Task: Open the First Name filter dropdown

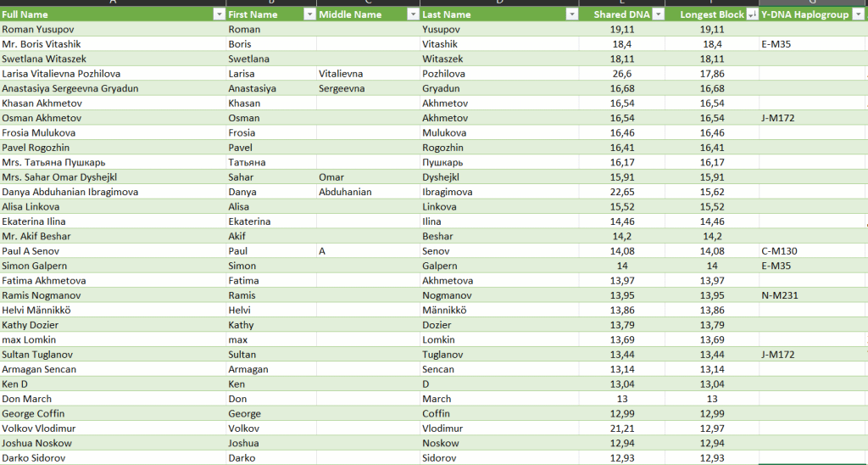Action: pyautogui.click(x=309, y=14)
